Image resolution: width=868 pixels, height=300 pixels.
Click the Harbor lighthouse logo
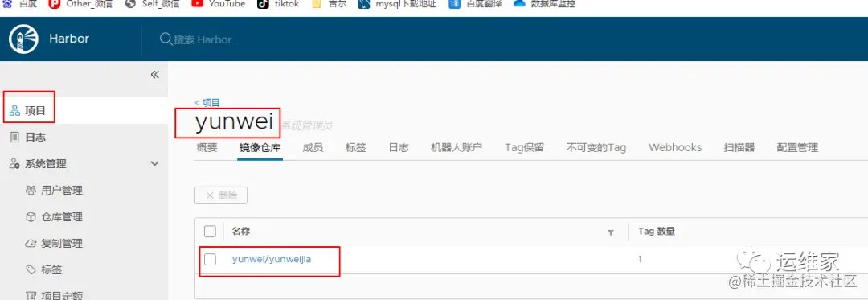(24, 39)
